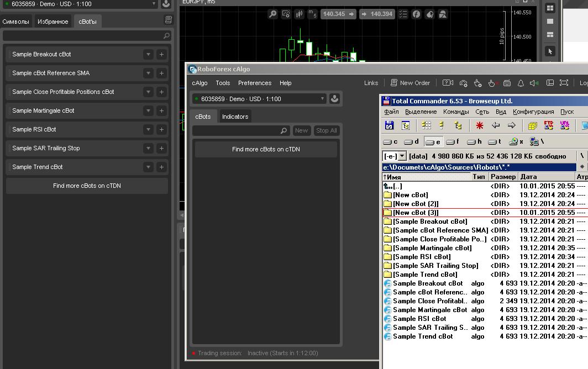Click the pack files yellow cube icon
588x369 pixels.
pyautogui.click(x=532, y=125)
